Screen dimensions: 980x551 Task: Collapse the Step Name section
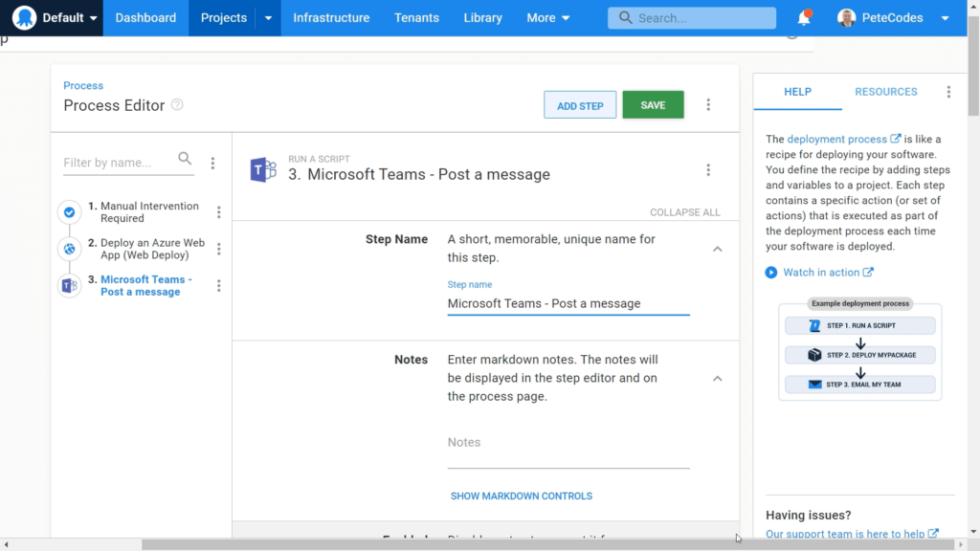(718, 250)
